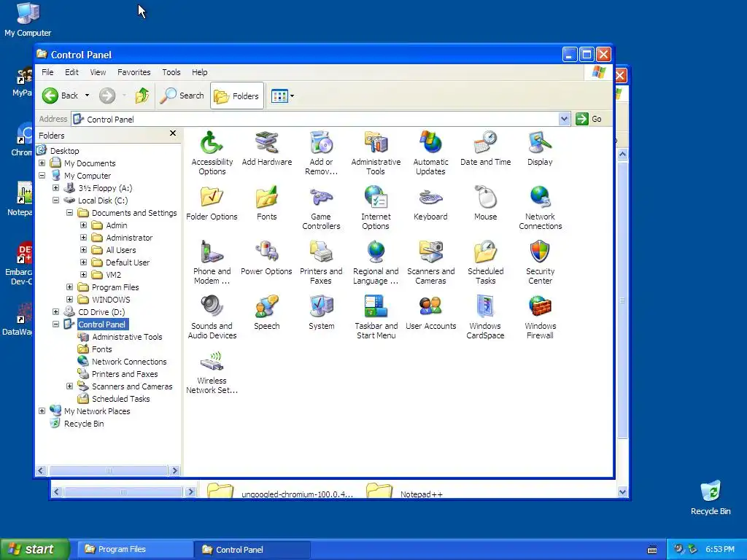
Task: Open Scheduled Tasks in the icon pane
Action: (485, 262)
